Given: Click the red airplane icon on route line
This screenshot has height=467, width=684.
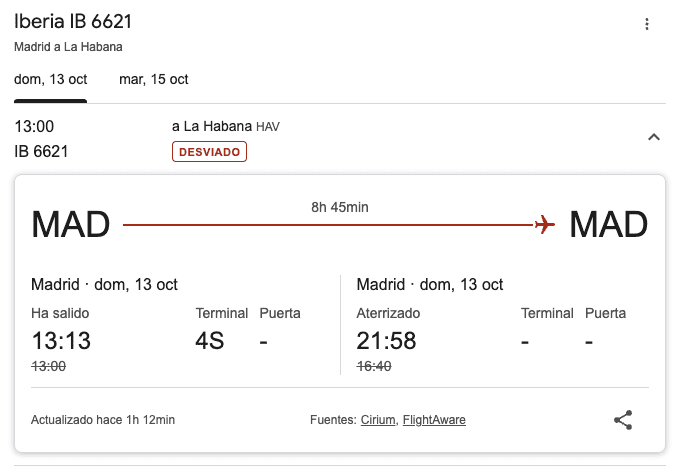Looking at the screenshot, I should [x=545, y=225].
